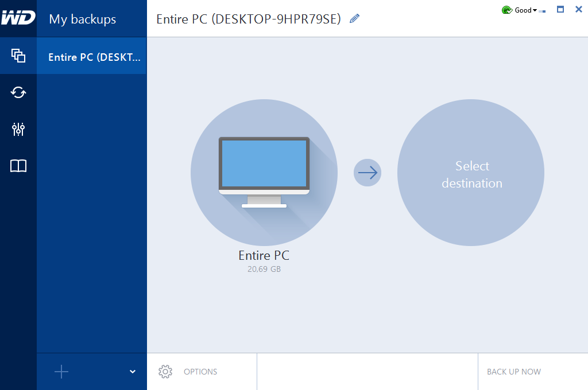Viewport: 588px width, 390px height.
Task: Click the arrow between source and destination
Action: pyautogui.click(x=367, y=173)
